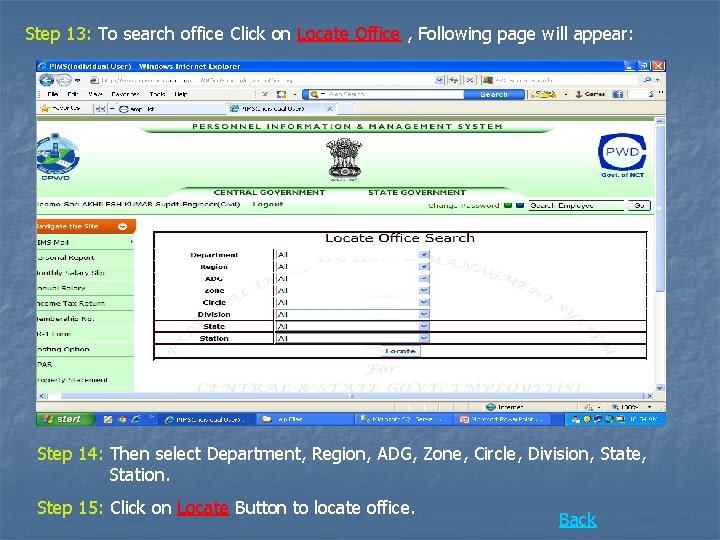Screen dimensions: 720x540
Task: Click the Go button next to Search Employee
Action: pos(639,205)
